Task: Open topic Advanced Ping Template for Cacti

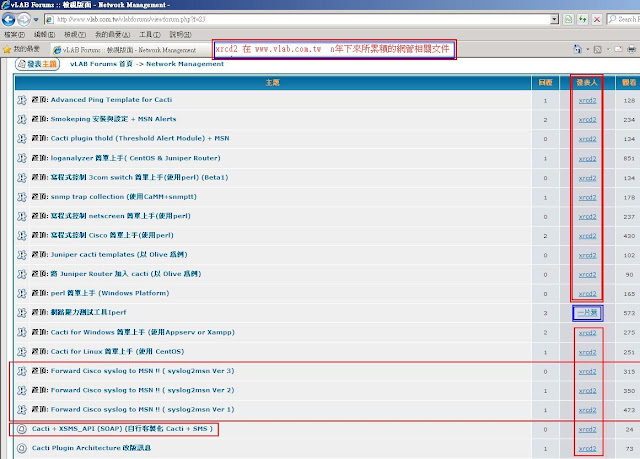Action: point(111,100)
